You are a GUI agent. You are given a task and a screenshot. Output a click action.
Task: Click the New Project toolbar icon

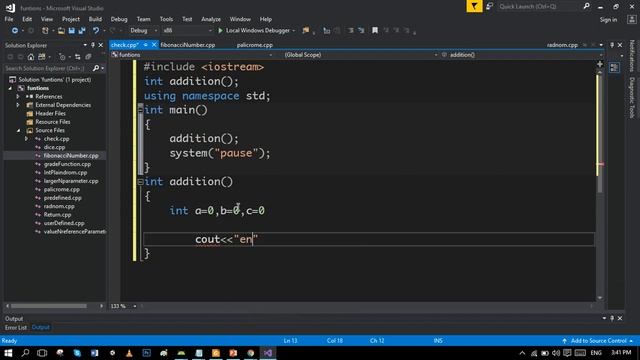[x=45, y=31]
